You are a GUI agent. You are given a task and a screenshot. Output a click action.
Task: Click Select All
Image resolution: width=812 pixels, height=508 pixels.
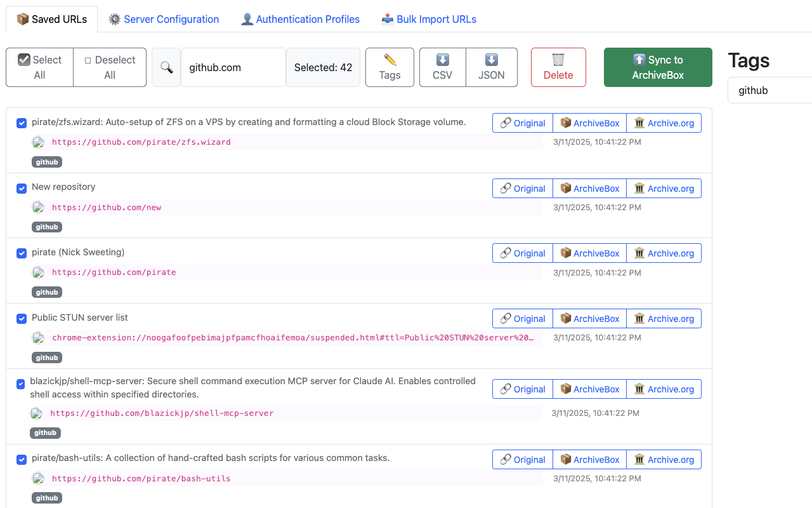[x=39, y=67]
